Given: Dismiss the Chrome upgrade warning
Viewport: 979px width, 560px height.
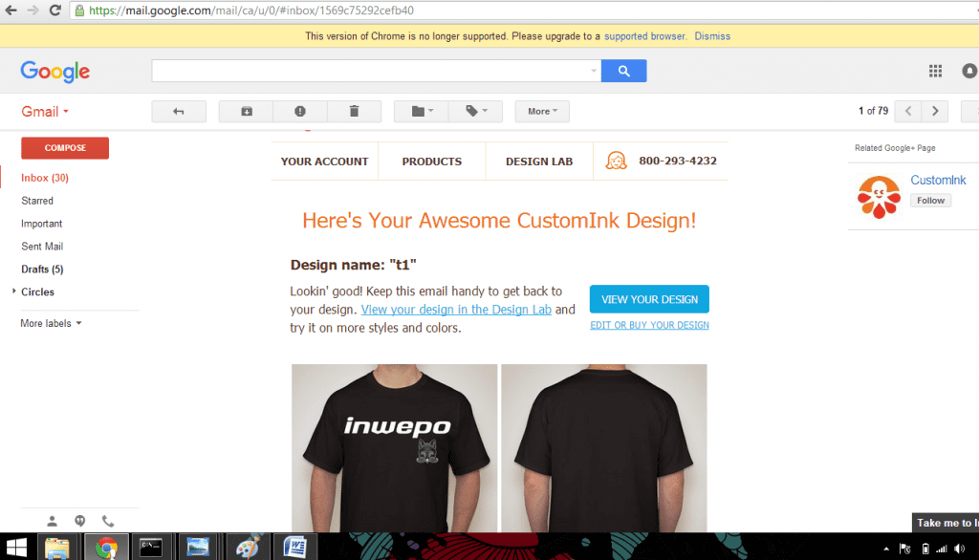Looking at the screenshot, I should pyautogui.click(x=712, y=36).
